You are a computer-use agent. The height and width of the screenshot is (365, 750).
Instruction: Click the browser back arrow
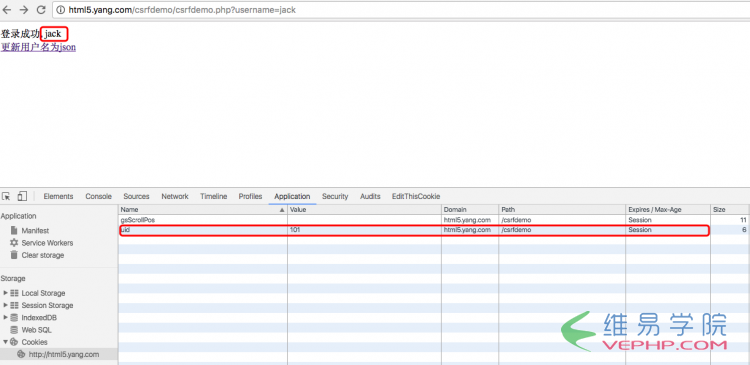pos(7,10)
